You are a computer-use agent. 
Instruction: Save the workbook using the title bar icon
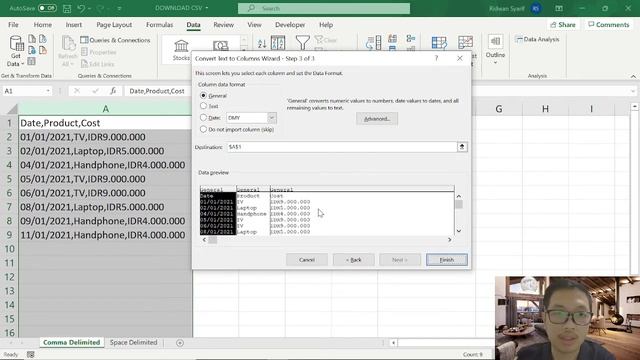[x=67, y=8]
